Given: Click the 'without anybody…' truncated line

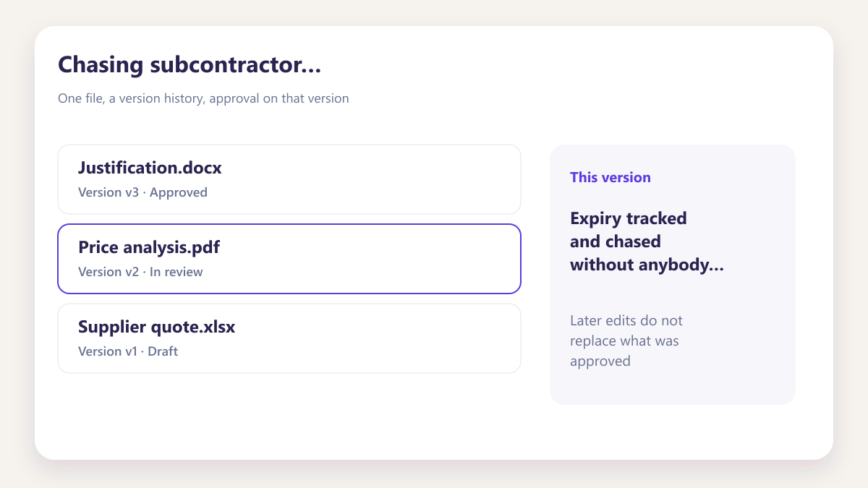Looking at the screenshot, I should pos(647,265).
